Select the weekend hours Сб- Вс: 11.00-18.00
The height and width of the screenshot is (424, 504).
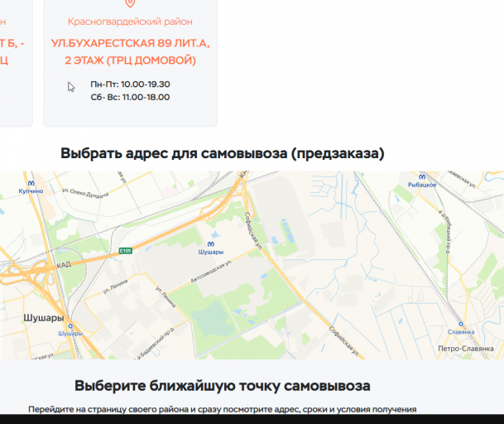130,97
